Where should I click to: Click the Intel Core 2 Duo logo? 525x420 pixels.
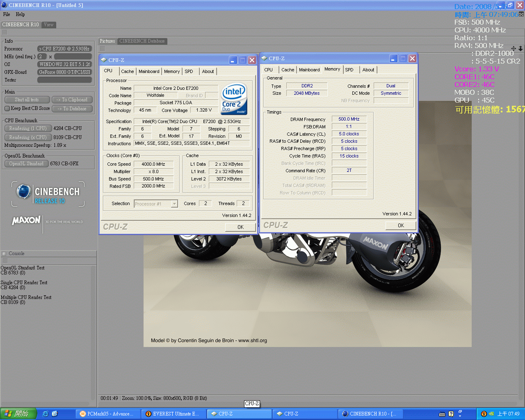pos(234,98)
